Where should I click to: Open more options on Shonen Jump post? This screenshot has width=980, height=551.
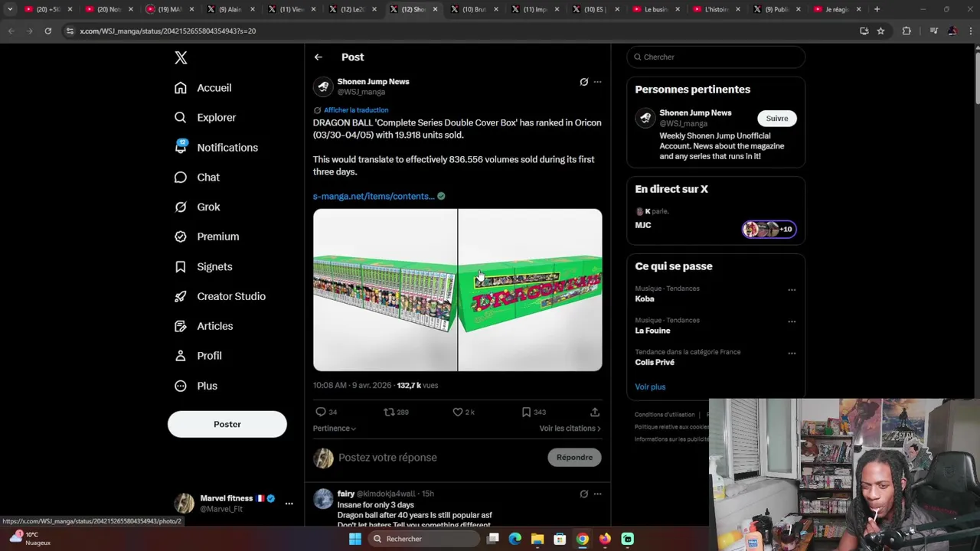(x=598, y=82)
